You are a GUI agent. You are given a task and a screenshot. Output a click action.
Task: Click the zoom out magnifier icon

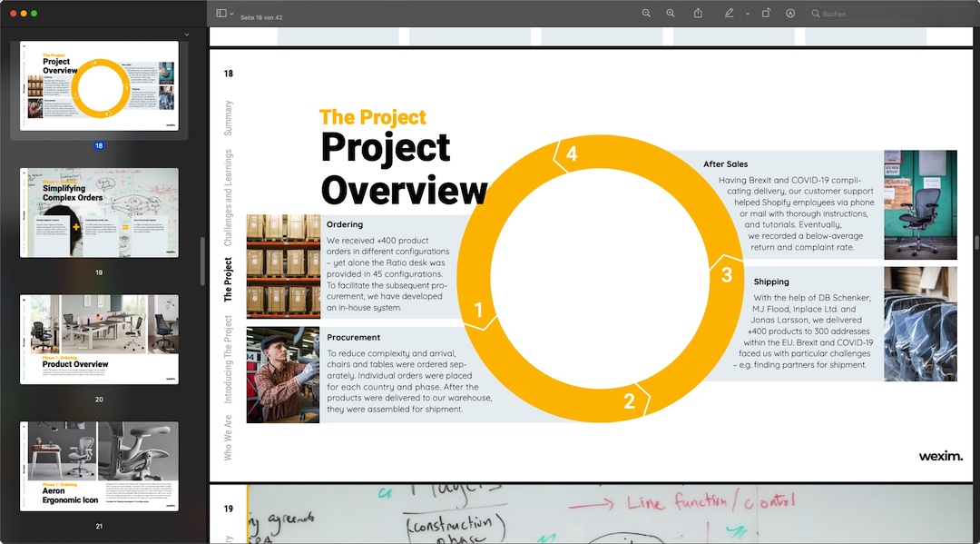(x=646, y=14)
